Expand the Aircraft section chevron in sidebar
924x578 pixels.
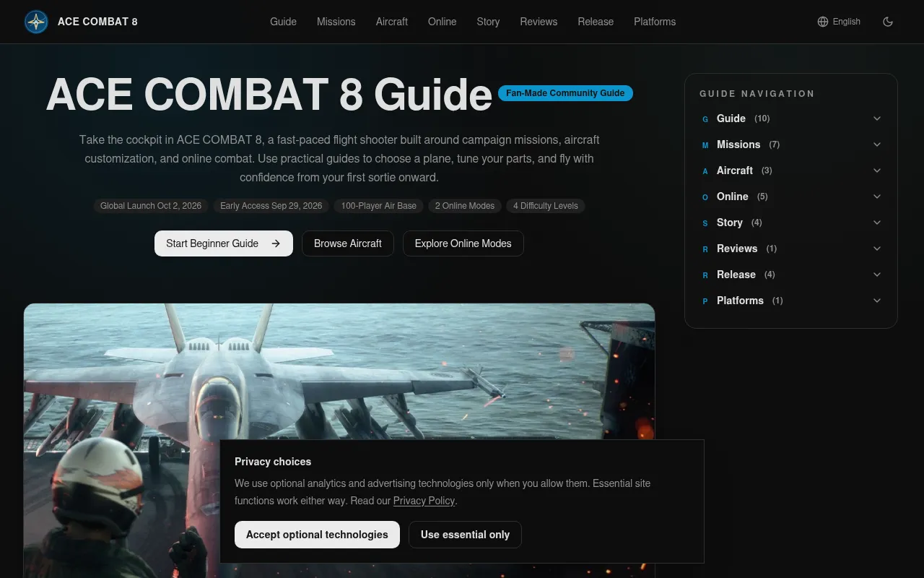pyautogui.click(x=877, y=171)
